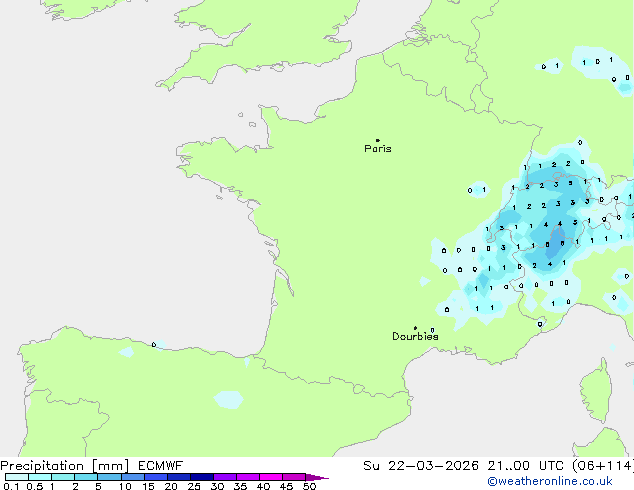Select the 15 mm legend swatch
This screenshot has width=634, height=490.
(155, 477)
